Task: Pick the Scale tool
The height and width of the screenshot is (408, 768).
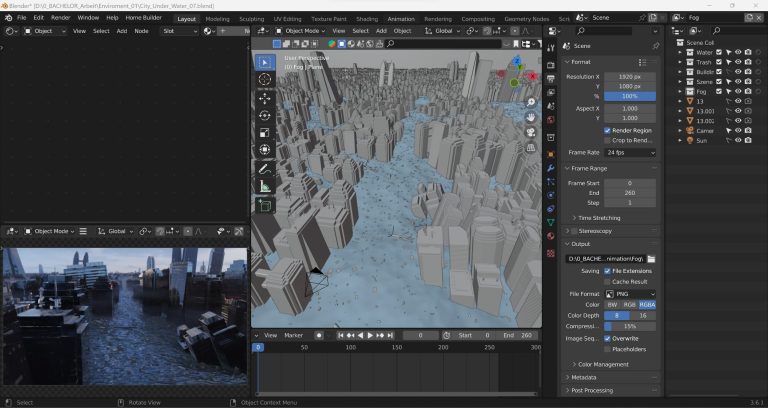Action: coord(264,132)
